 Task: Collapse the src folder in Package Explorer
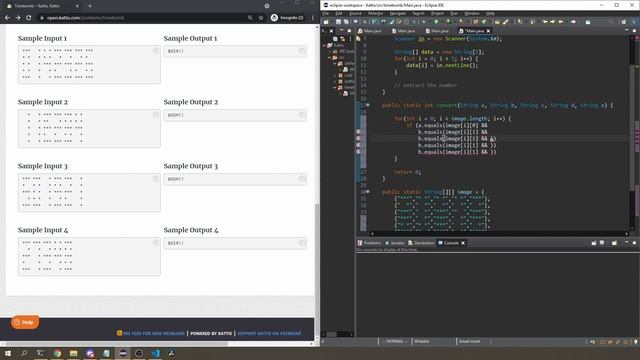330,58
